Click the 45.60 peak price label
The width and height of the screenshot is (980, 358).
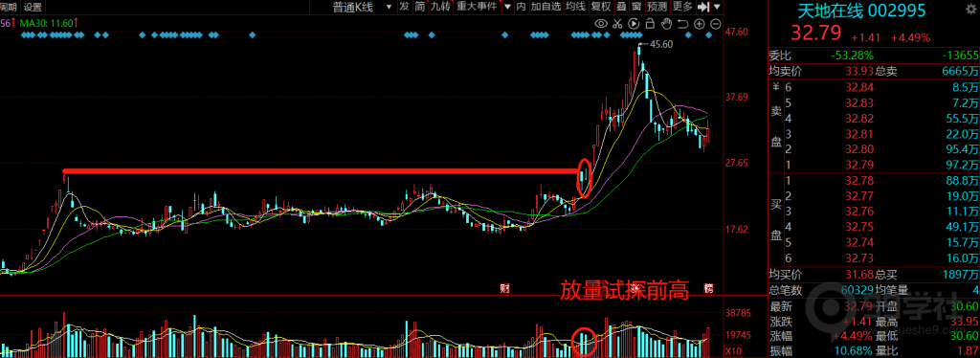point(661,44)
